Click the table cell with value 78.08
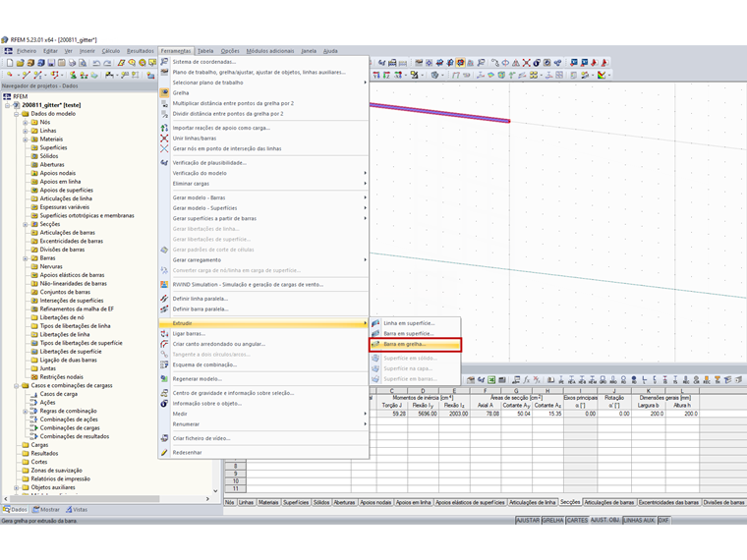 [486, 414]
